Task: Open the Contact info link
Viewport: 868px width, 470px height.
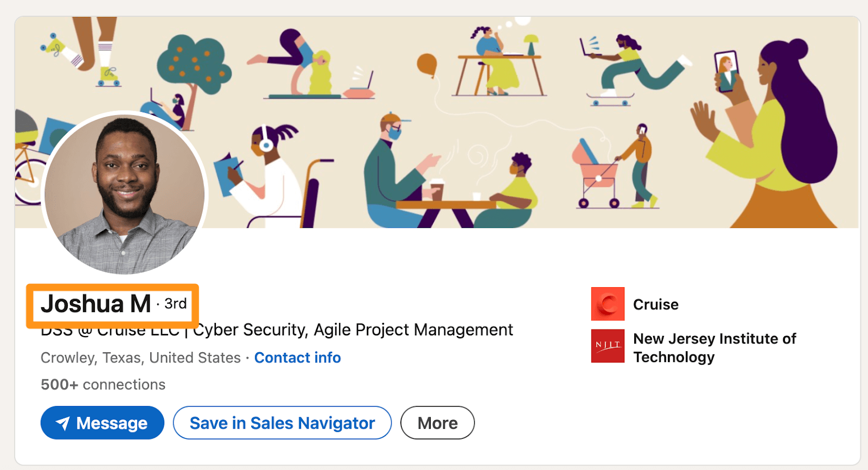Action: (297, 358)
